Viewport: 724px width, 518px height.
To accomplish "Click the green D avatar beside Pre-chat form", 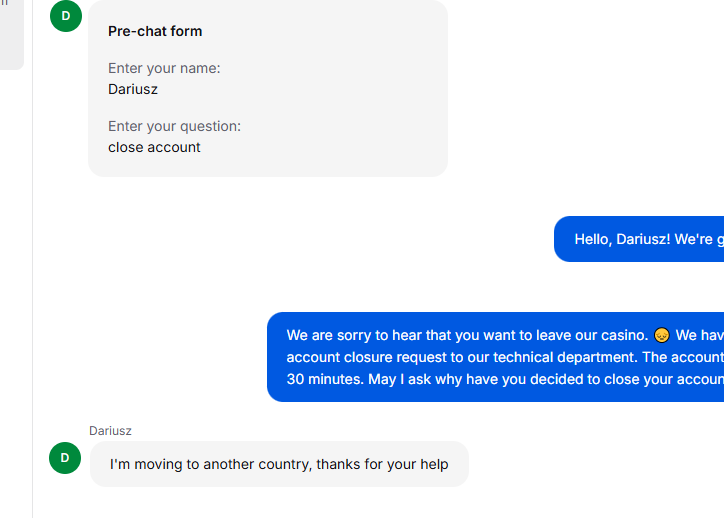I will point(66,16).
